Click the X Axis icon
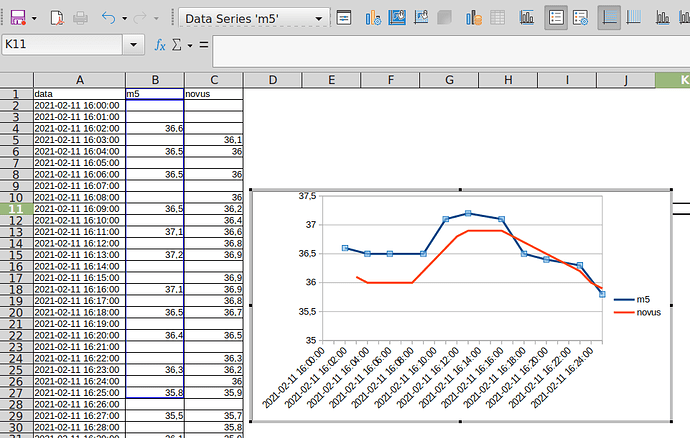This screenshot has width=690, height=438. [663, 18]
